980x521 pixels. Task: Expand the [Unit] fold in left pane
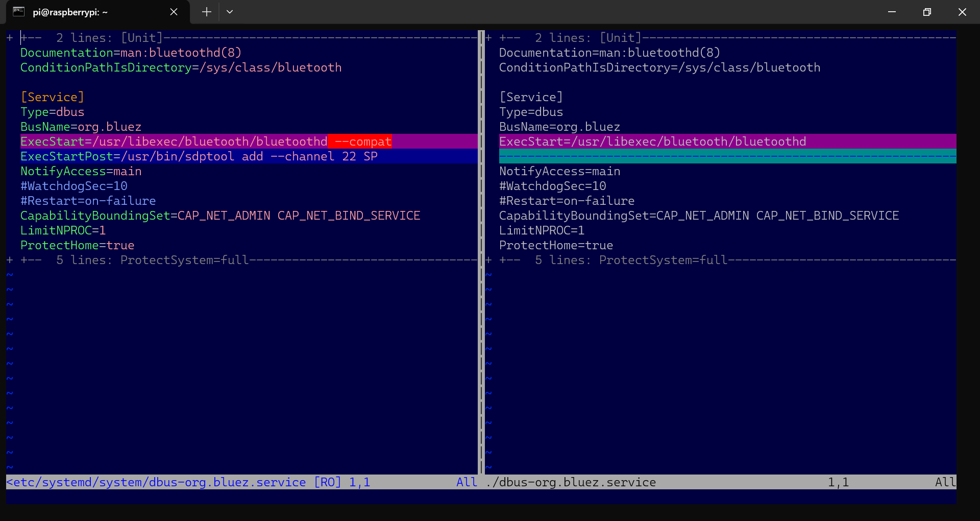click(x=242, y=38)
